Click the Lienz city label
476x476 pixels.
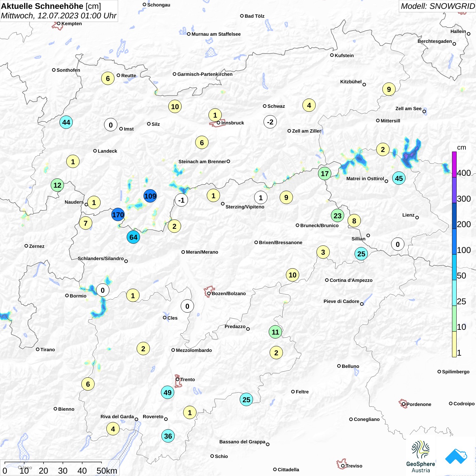click(408, 215)
